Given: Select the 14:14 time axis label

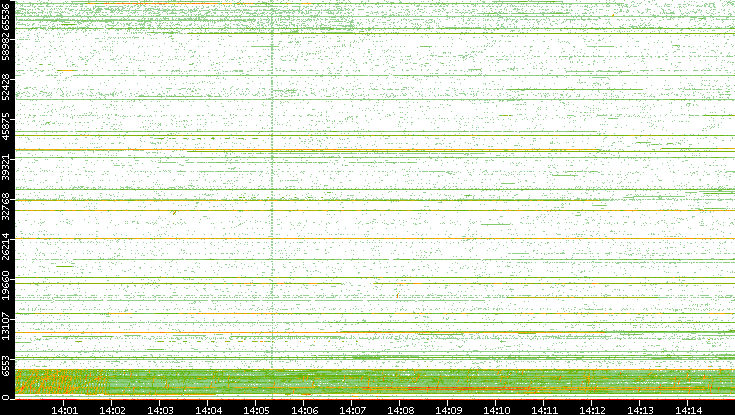Looking at the screenshot, I should tap(688, 408).
